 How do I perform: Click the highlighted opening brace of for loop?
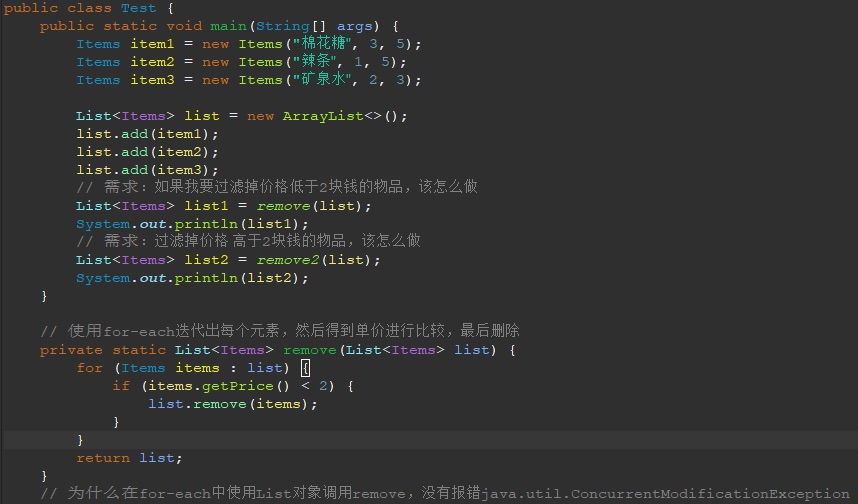305,368
